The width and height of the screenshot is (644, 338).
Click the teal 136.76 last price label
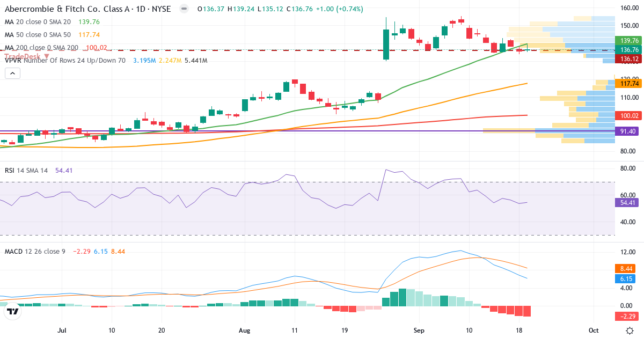coord(629,49)
